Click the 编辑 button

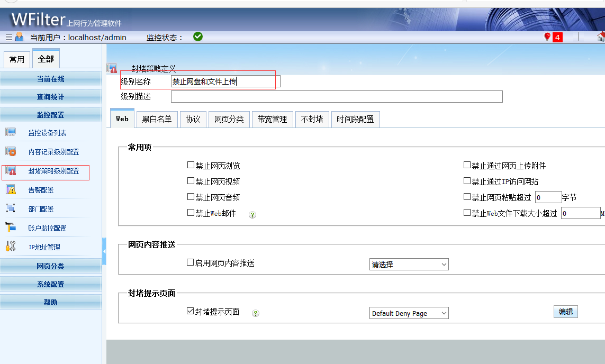[565, 312]
